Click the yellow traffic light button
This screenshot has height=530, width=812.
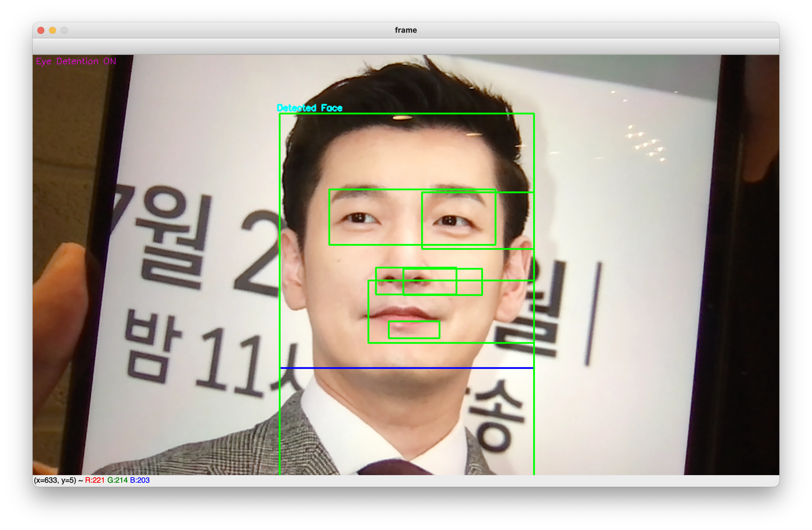pyautogui.click(x=52, y=30)
